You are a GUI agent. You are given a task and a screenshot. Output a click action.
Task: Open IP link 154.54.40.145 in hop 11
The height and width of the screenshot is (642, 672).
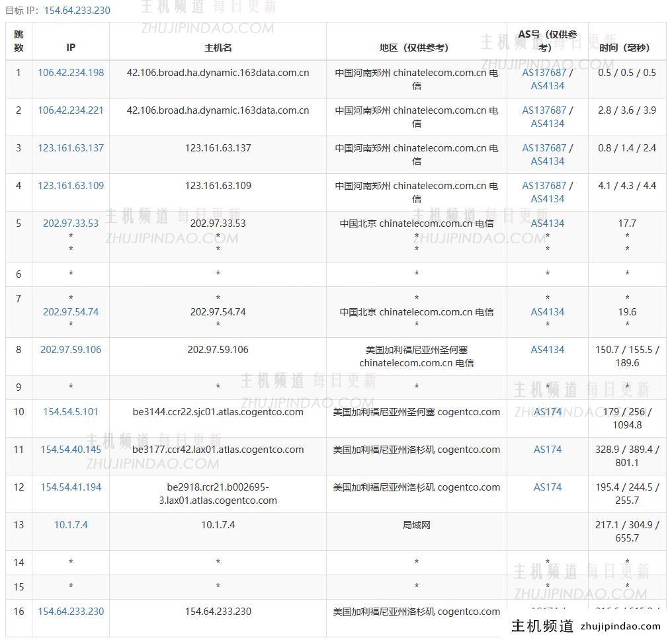pyautogui.click(x=71, y=450)
